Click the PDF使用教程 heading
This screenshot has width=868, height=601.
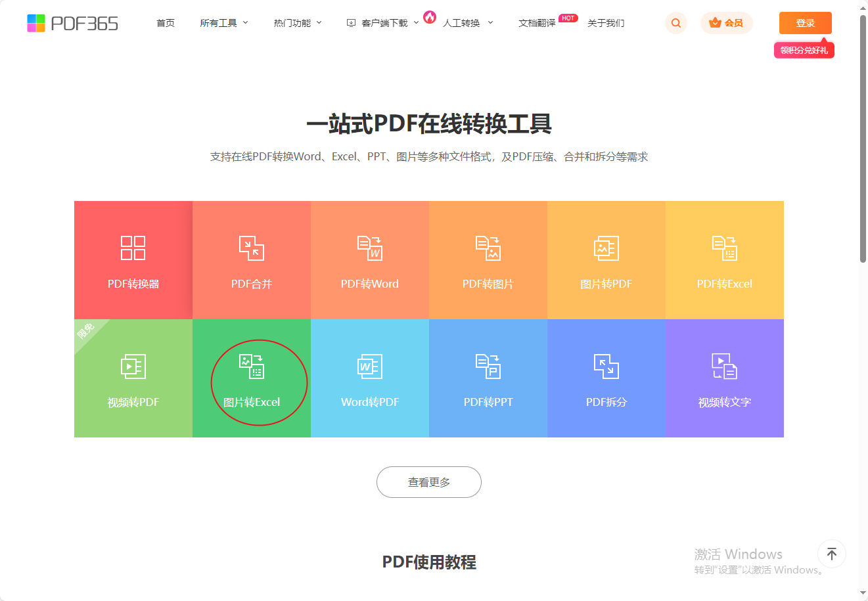click(429, 562)
